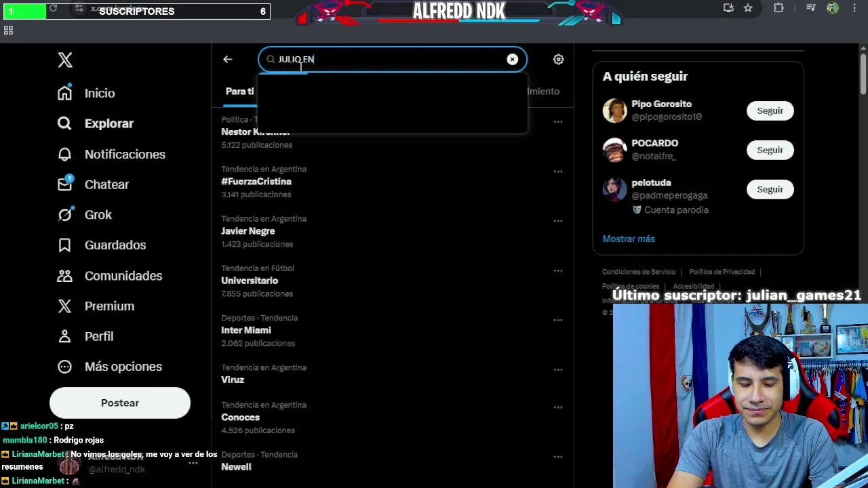Open Inter Miami trending topic
The width and height of the screenshot is (868, 488).
(246, 330)
